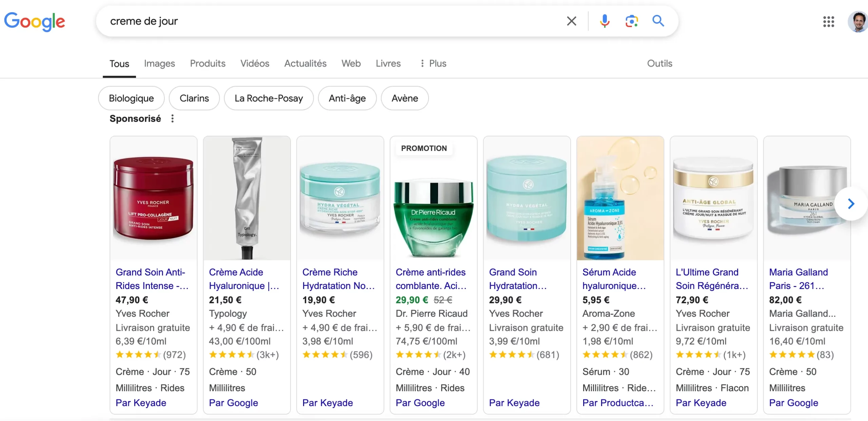The width and height of the screenshot is (868, 421).
Task: Open the Hydra Végétal Crème Riche jar image
Action: coord(340,198)
